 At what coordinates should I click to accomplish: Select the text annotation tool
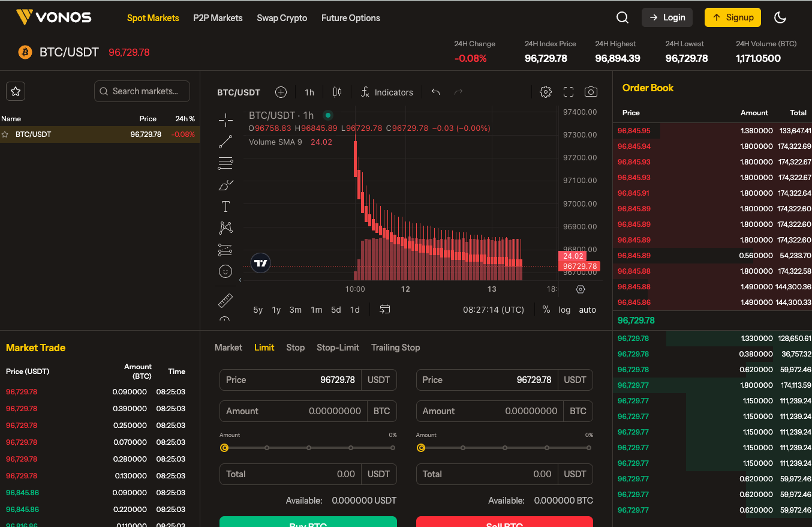pos(225,206)
